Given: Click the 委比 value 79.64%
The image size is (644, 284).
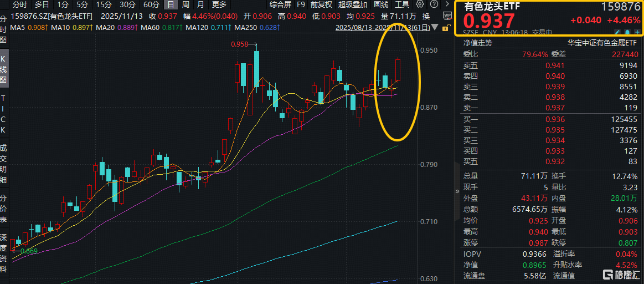Looking at the screenshot, I should 536,54.
